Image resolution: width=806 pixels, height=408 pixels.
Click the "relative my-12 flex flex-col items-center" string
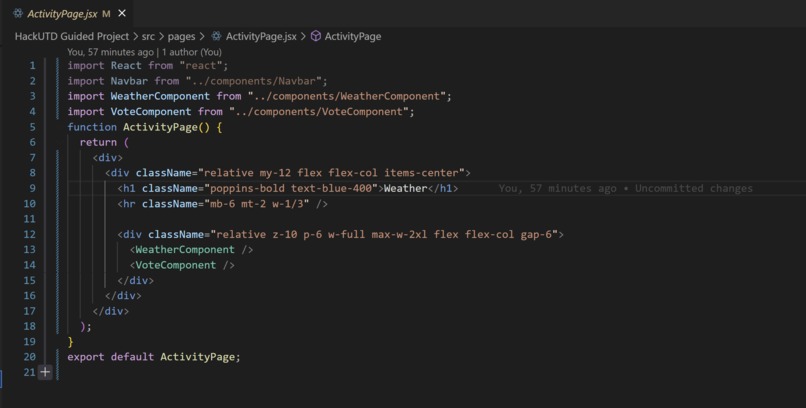331,173
